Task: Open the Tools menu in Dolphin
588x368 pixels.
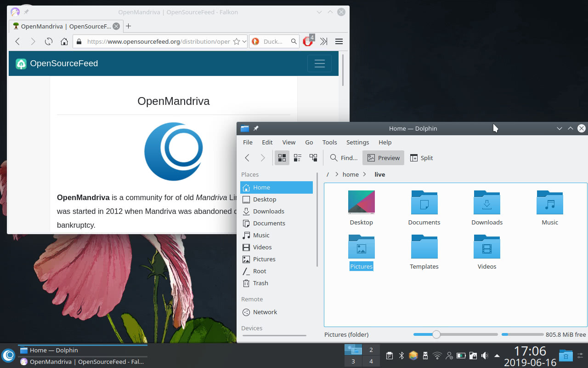Action: pos(329,142)
